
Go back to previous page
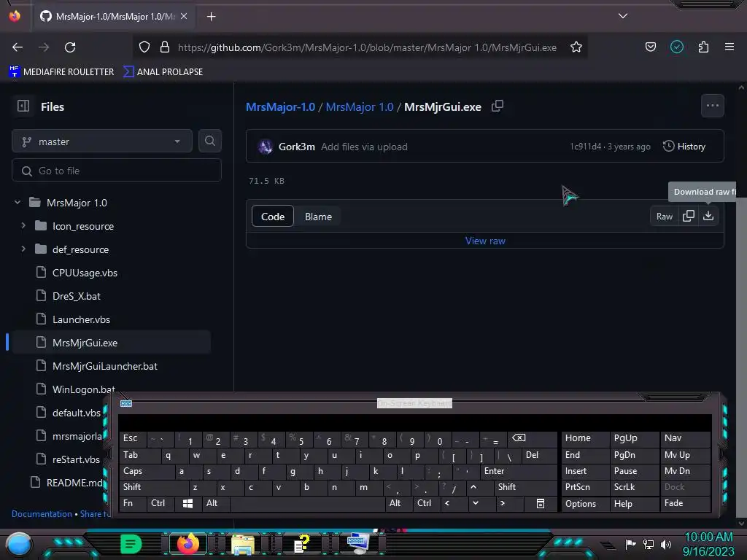click(18, 47)
